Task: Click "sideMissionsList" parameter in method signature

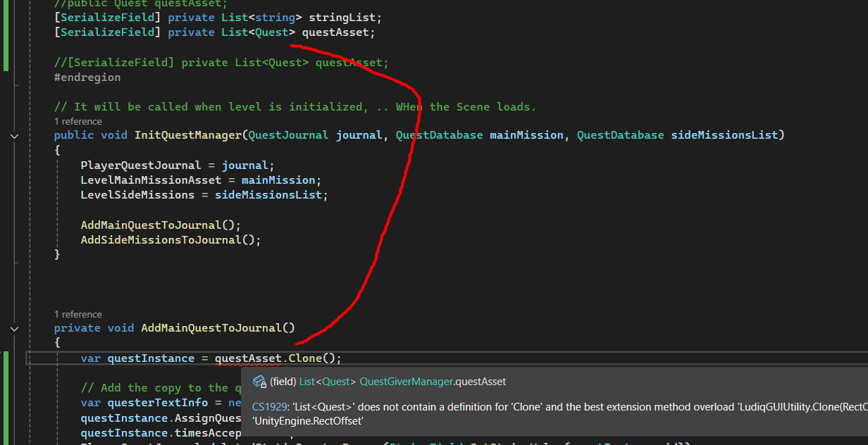Action: coord(724,134)
